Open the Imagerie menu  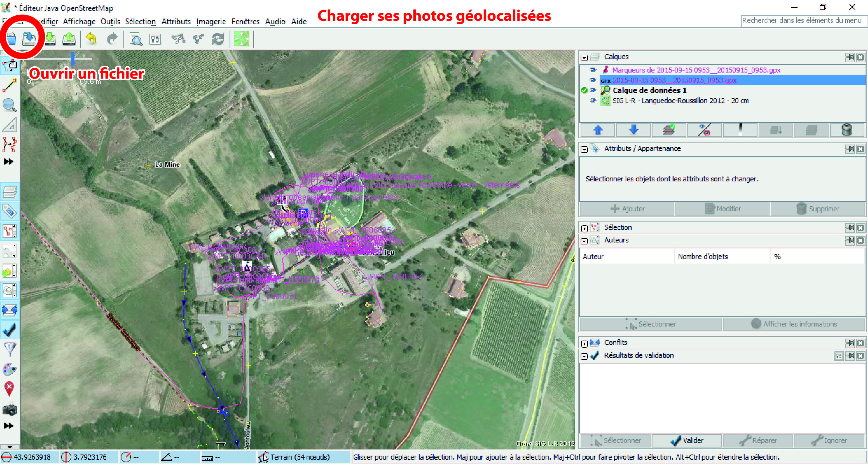click(211, 22)
